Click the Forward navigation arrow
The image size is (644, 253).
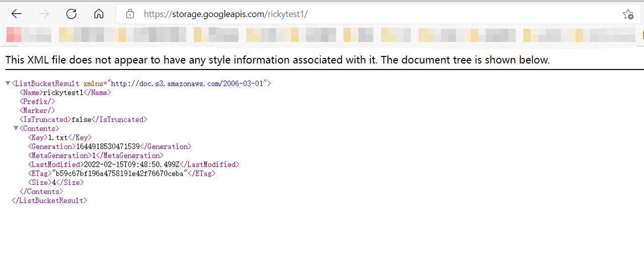coord(44,14)
